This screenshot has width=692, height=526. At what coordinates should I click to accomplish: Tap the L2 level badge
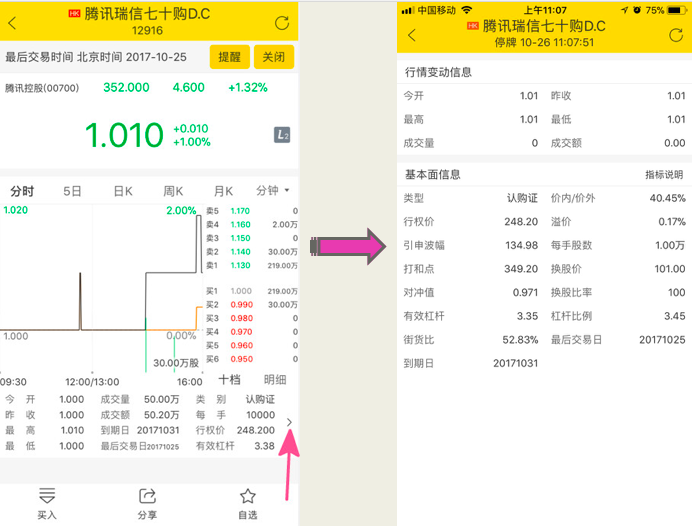(x=282, y=135)
